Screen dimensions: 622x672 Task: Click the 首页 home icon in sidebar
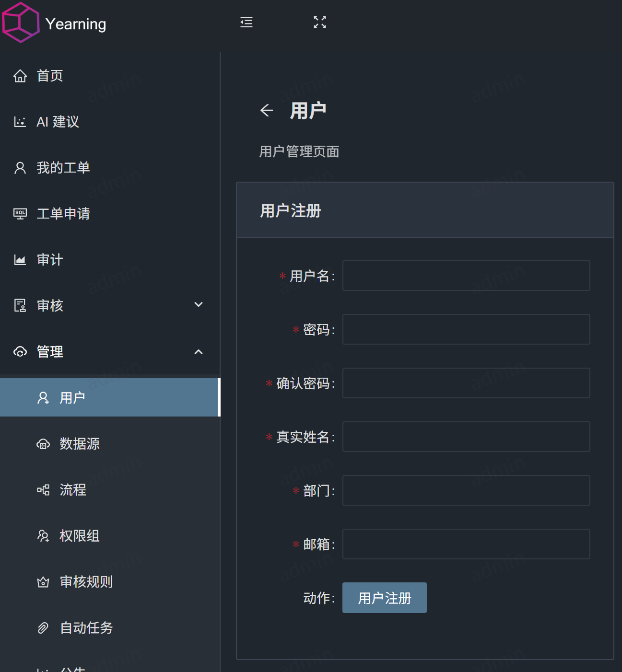click(20, 76)
